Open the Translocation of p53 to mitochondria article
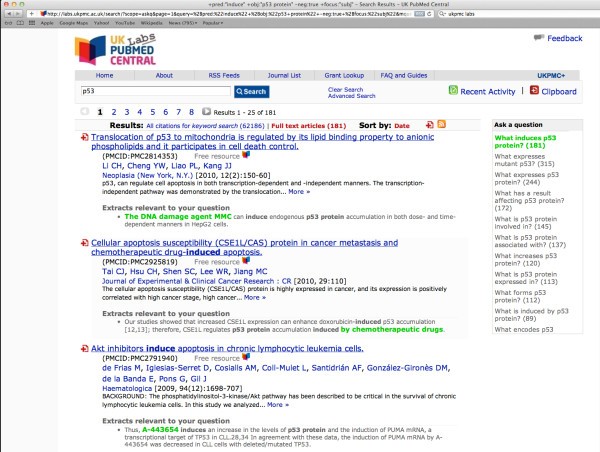600x452 pixels. 262,142
